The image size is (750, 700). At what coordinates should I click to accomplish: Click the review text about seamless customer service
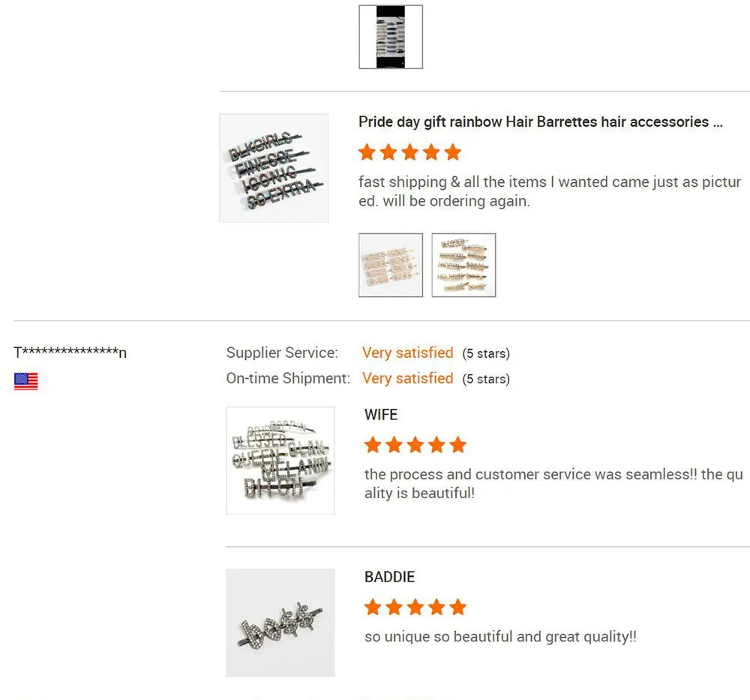[553, 484]
